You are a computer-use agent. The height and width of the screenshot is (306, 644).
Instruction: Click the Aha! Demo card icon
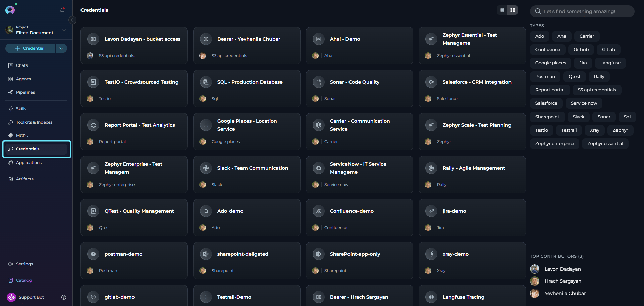(x=319, y=39)
